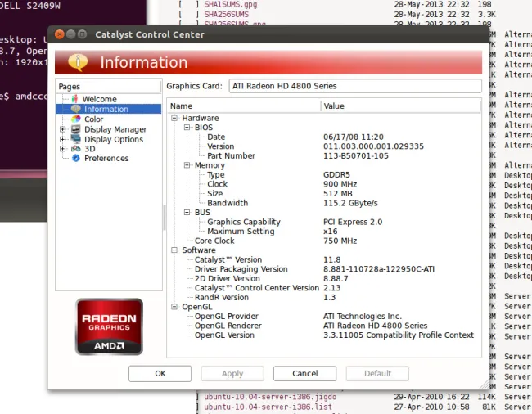Click the Information page bubble icon
Viewport: 532px width, 414px height.
(75, 109)
